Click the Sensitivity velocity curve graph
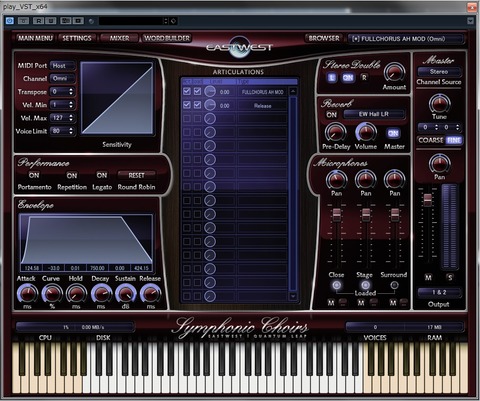Image resolution: width=480 pixels, height=401 pixels. point(117,98)
